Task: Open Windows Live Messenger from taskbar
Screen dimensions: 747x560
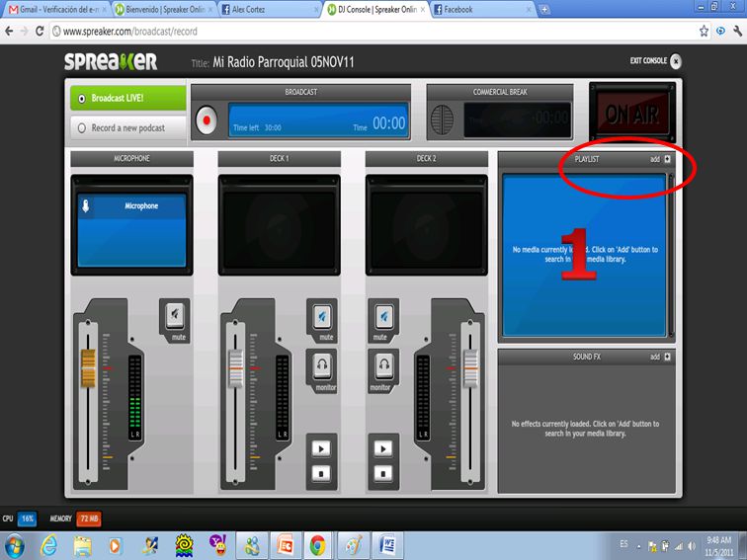Action: tap(252, 546)
